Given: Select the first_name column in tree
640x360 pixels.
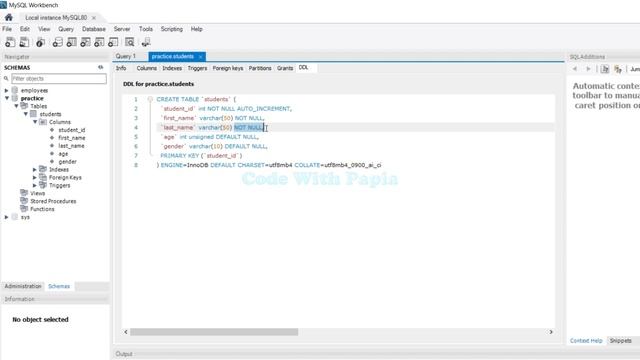Looking at the screenshot, I should point(72,138).
